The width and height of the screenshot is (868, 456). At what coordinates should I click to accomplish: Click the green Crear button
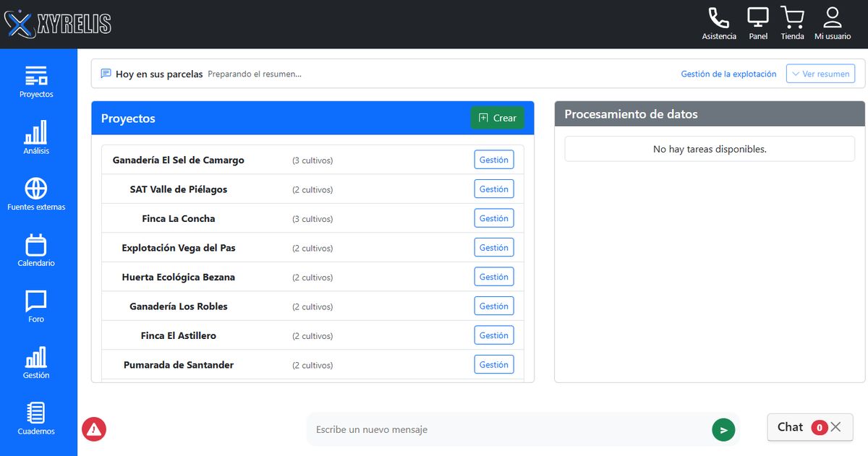497,118
